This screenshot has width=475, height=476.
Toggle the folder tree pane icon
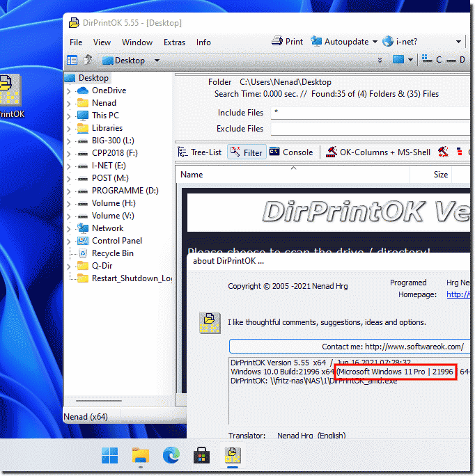[72, 60]
